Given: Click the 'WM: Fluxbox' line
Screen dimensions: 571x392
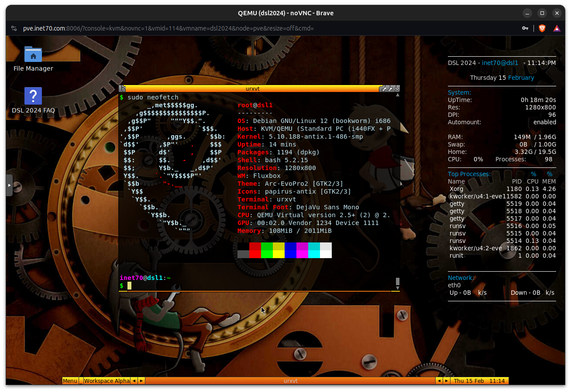Looking at the screenshot, I should click(259, 176).
